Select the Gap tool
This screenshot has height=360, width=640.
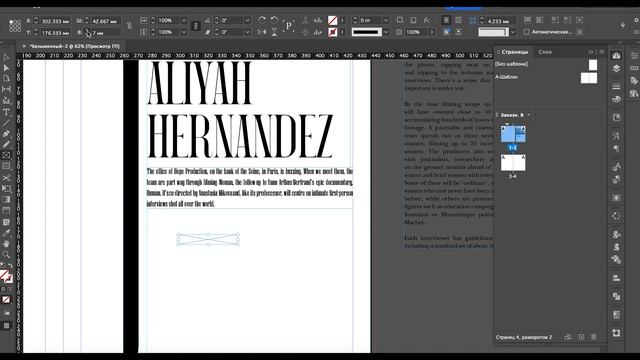(6, 89)
